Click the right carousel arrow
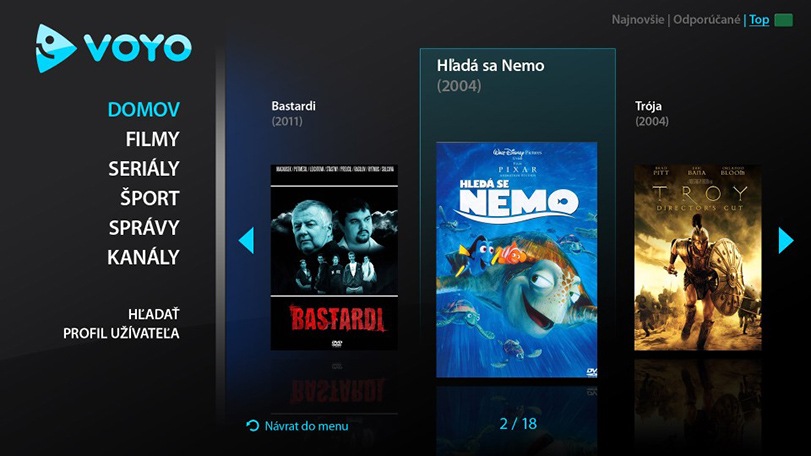811x456 pixels. [x=786, y=240]
